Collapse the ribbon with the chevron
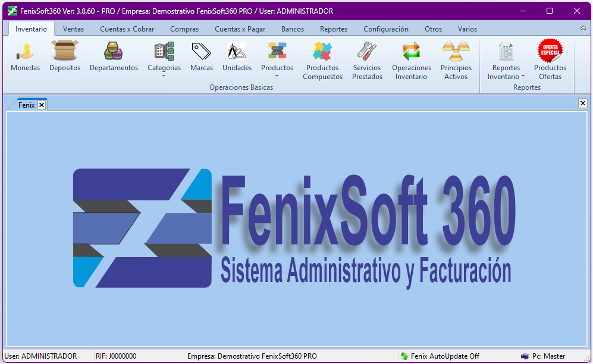Image resolution: width=593 pixels, height=364 pixels. (583, 28)
